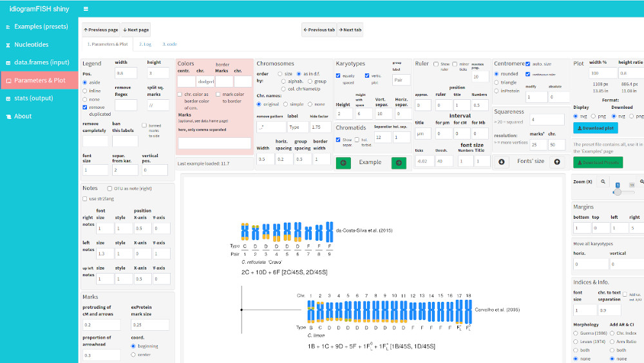Click next example green arrow
The height and width of the screenshot is (363, 644).
[x=399, y=163]
